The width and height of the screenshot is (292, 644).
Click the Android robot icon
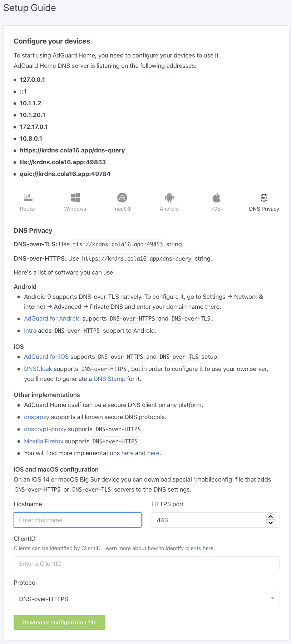click(x=169, y=197)
